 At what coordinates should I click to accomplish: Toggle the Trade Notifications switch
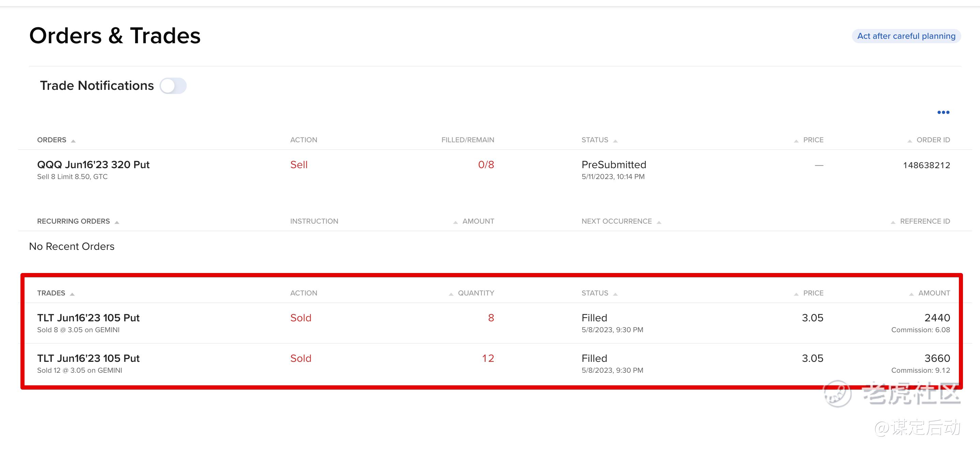point(173,85)
